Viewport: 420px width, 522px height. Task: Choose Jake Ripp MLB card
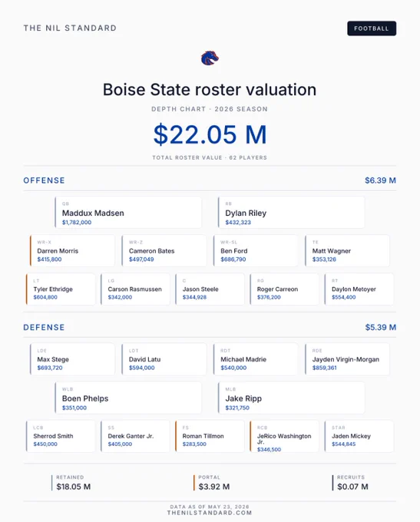pyautogui.click(x=292, y=398)
